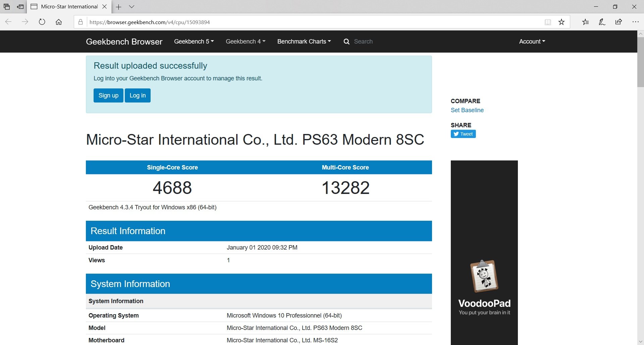
Task: Minimize the Edge window
Action: [596, 6]
